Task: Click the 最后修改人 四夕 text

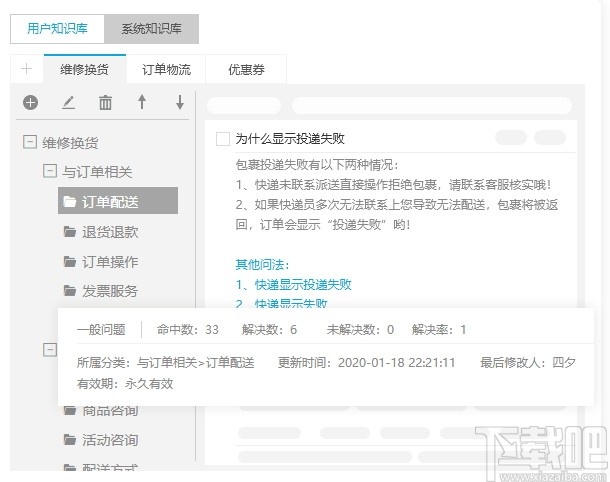Action: tap(528, 363)
